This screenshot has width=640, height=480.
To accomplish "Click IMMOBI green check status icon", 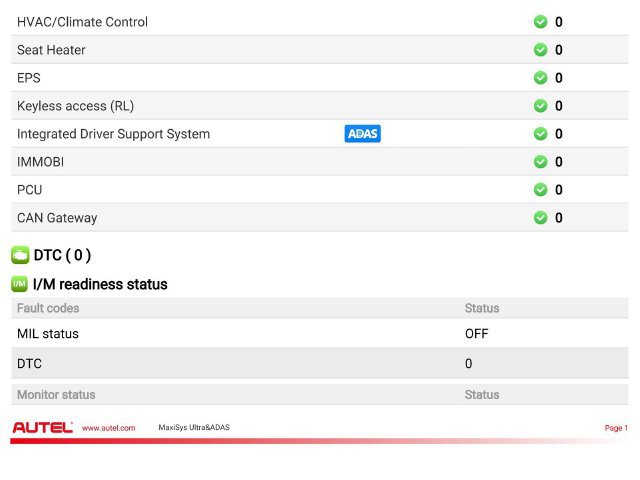I will [540, 162].
